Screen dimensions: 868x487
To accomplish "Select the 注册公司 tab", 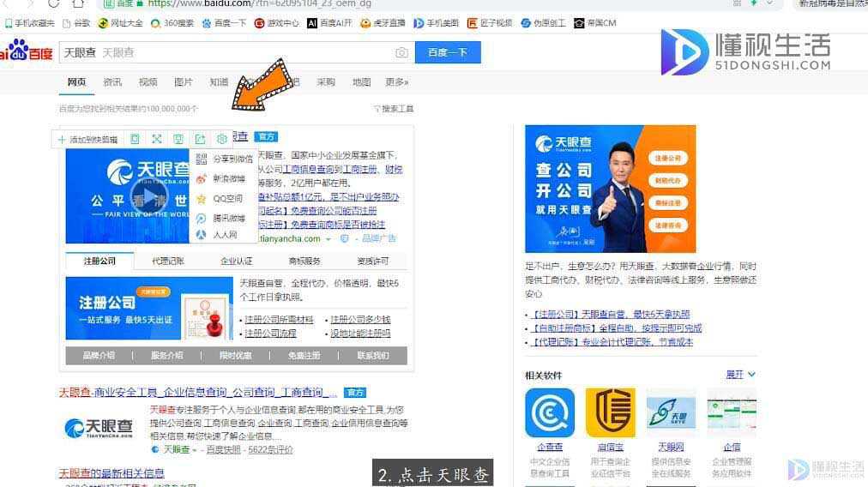I will [x=99, y=261].
